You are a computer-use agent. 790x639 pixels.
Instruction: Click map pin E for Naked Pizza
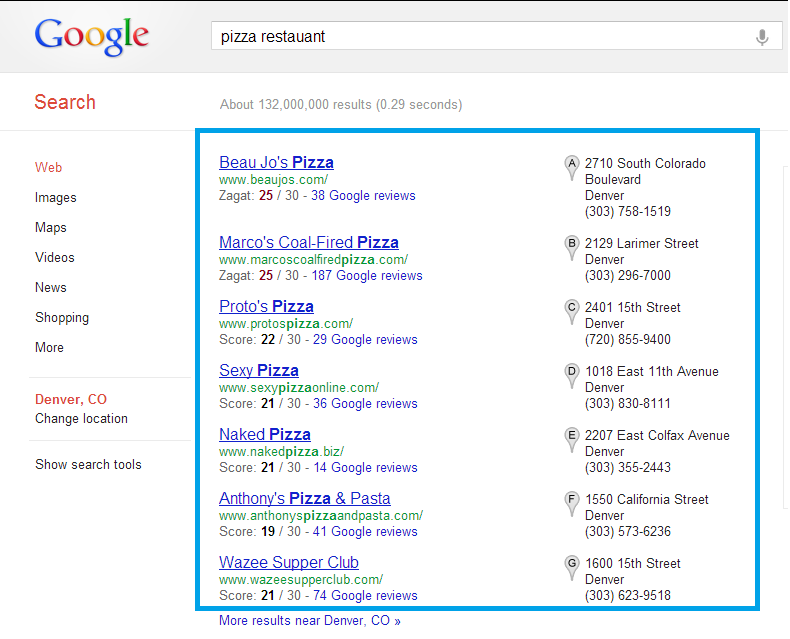point(572,440)
